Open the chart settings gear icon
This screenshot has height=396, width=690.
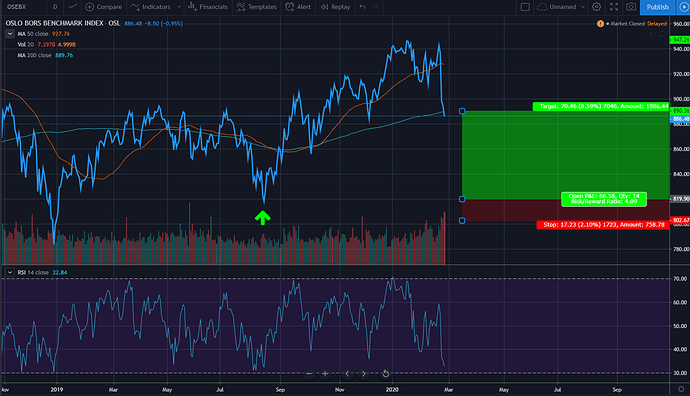click(x=596, y=7)
